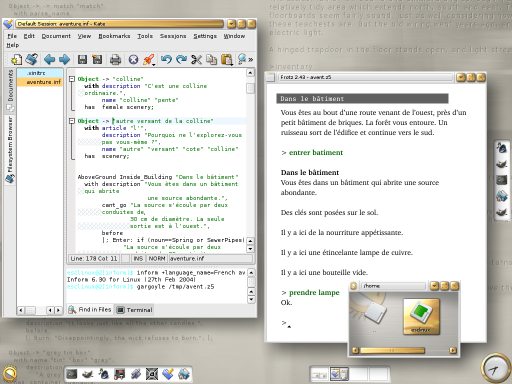Switch to the Find in Files tab
The height and width of the screenshot is (384, 512).
pos(90,310)
